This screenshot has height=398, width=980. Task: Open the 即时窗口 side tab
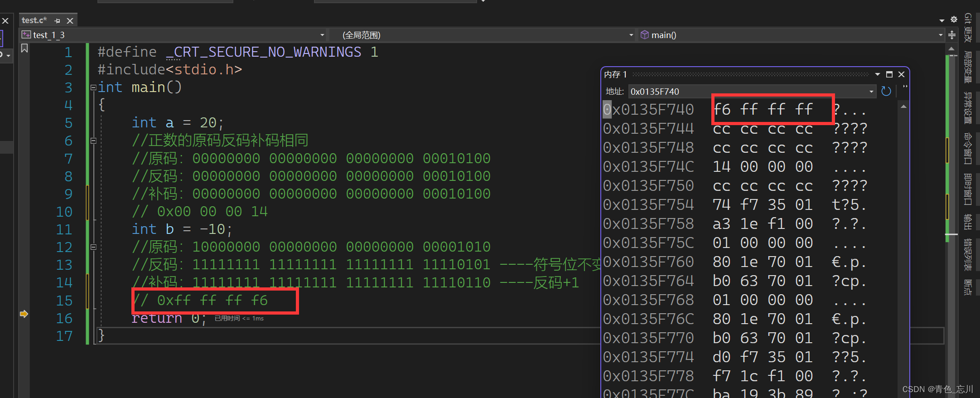pos(968,189)
